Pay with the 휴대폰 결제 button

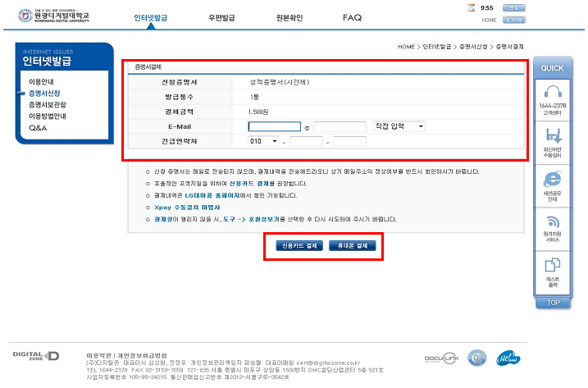pos(352,246)
